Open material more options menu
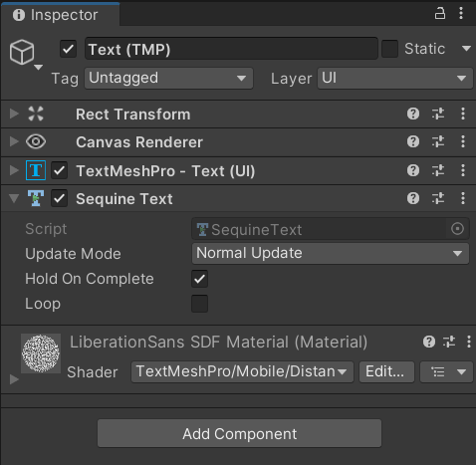Viewport: 476px width, 465px height. pyautogui.click(x=469, y=342)
